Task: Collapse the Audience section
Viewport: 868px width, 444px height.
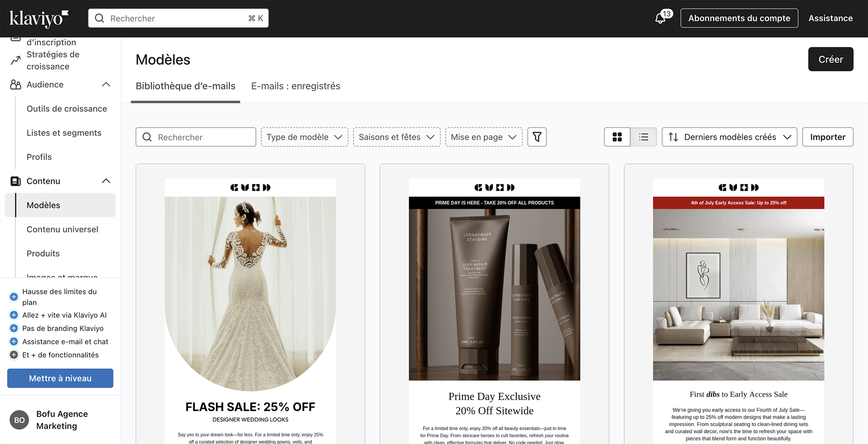Action: [x=106, y=85]
